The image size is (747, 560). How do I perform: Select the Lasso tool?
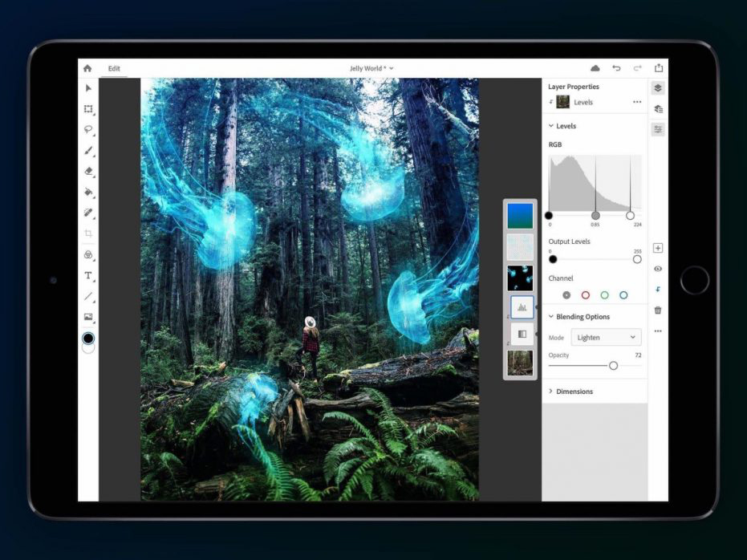(x=88, y=129)
